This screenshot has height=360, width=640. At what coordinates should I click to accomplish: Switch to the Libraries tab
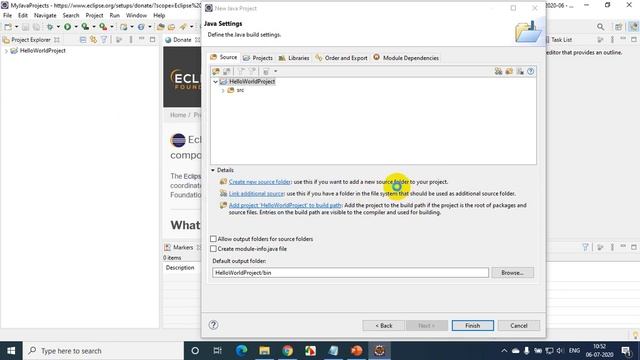(294, 58)
